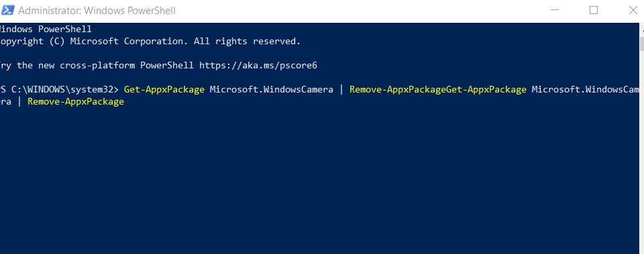Screen dimensions: 644x254
Task: Click the first Microsoft.WindowsCamera argument
Action: 272,89
